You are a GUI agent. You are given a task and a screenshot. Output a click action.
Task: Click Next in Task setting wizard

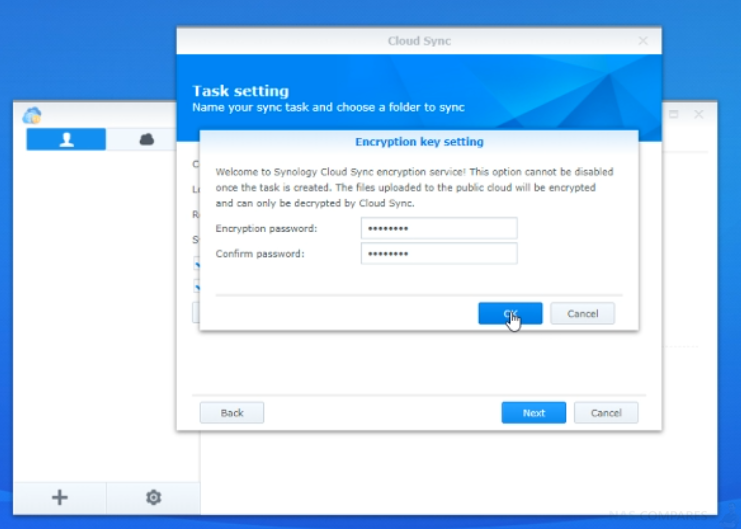point(534,413)
